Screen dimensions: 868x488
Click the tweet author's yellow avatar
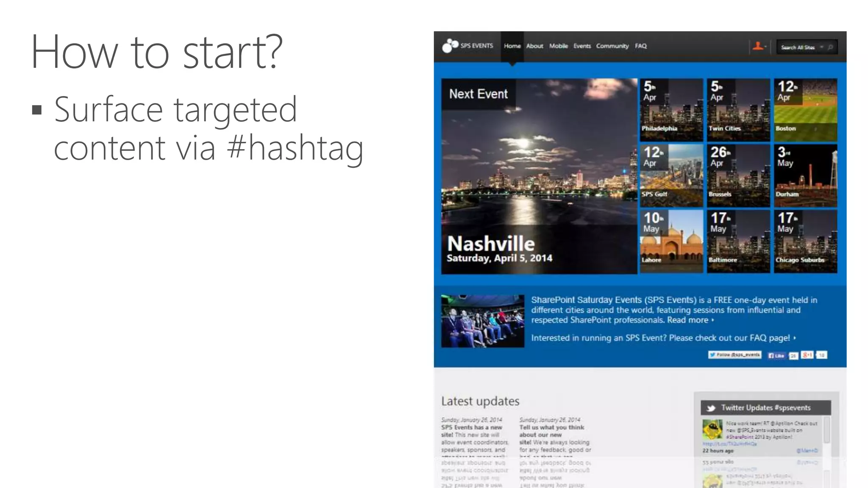(712, 430)
